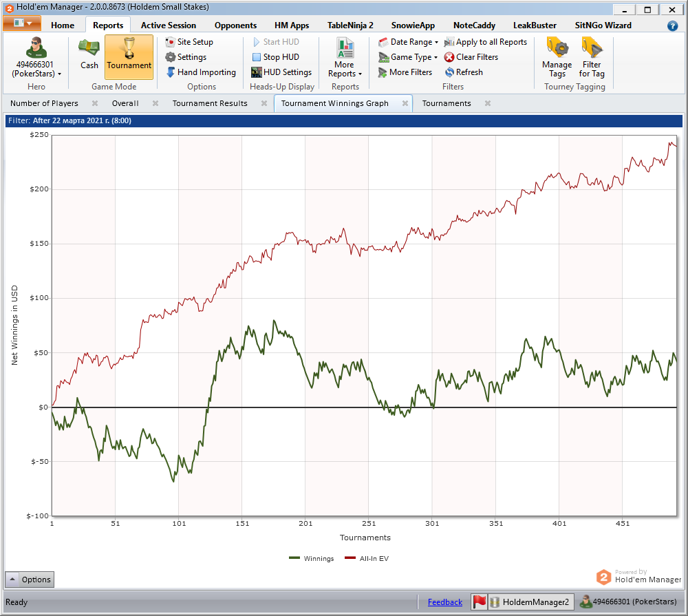Click the All-In EV legend red swatch
688x616 pixels.
pos(350,558)
